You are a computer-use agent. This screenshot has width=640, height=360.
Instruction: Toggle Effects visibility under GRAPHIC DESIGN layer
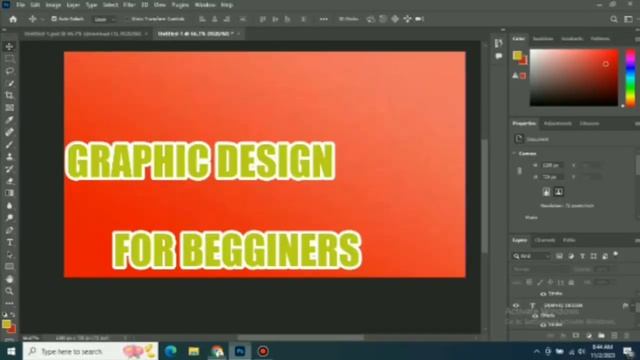(535, 316)
